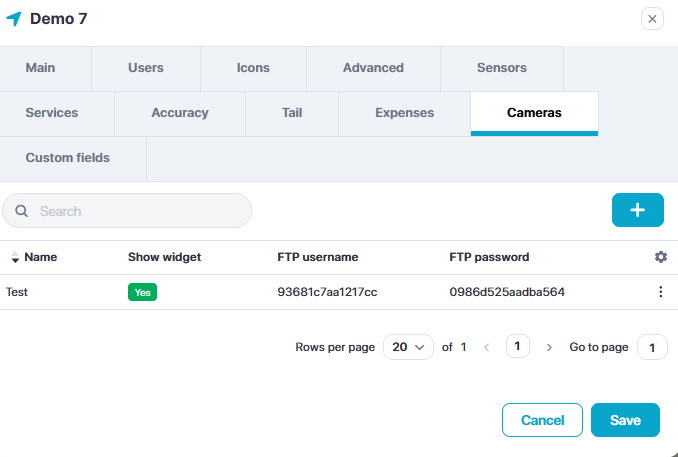Expand the Rows per page dropdown
This screenshot has width=678, height=457.
[x=408, y=347]
